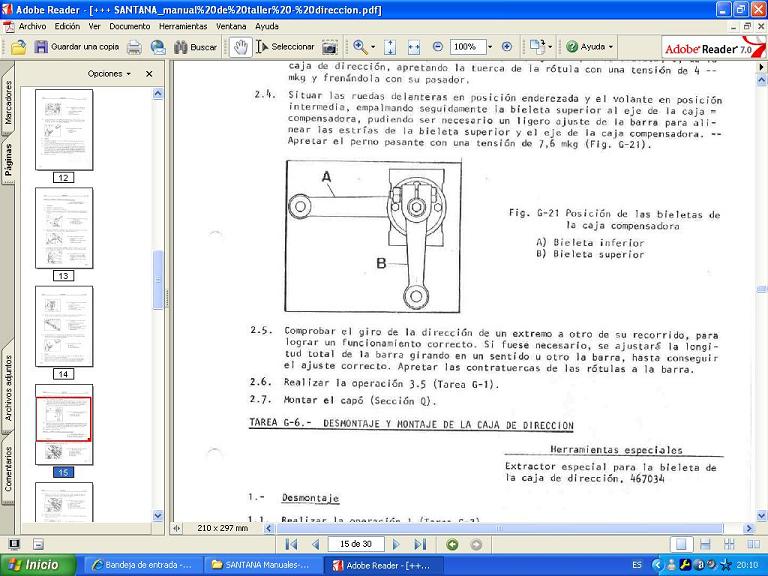This screenshot has height=576, width=768.
Task: Click the Zoom out minus button
Action: (437, 47)
